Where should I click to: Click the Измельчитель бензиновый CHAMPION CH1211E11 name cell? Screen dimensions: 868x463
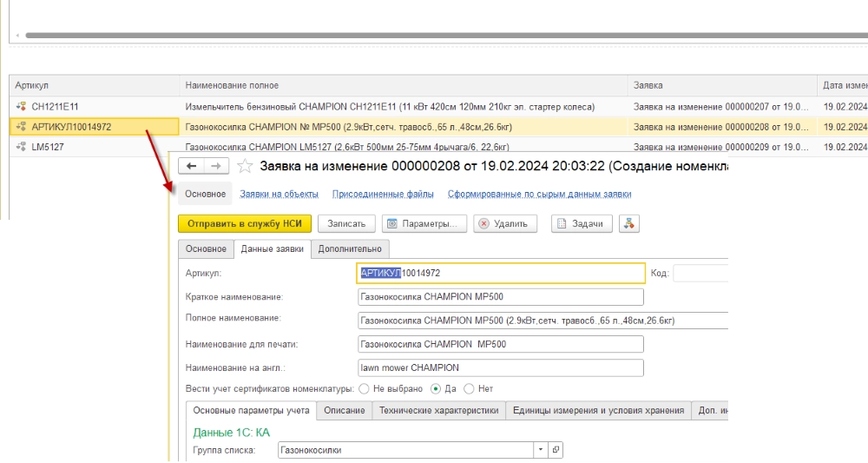[x=404, y=106]
